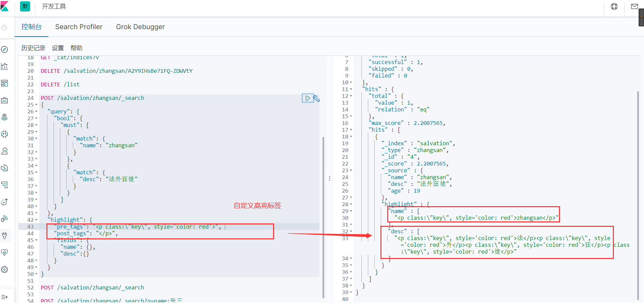Open Canvas from the sidebar
This screenshot has width=644, height=303.
pyautogui.click(x=5, y=100)
